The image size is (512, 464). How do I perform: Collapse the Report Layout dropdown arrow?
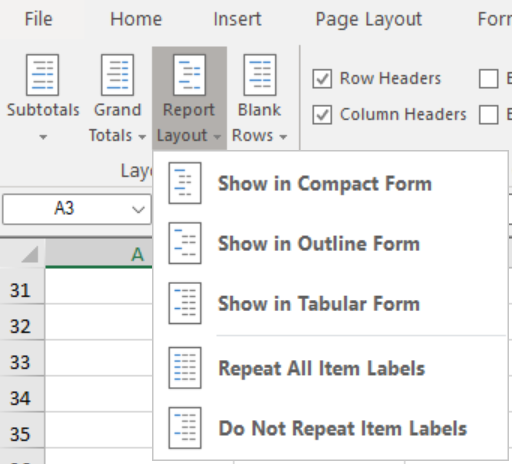[217, 137]
